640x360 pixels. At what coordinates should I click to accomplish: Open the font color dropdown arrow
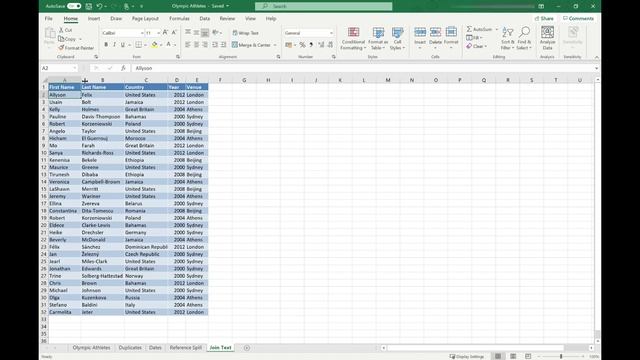pyautogui.click(x=175, y=45)
